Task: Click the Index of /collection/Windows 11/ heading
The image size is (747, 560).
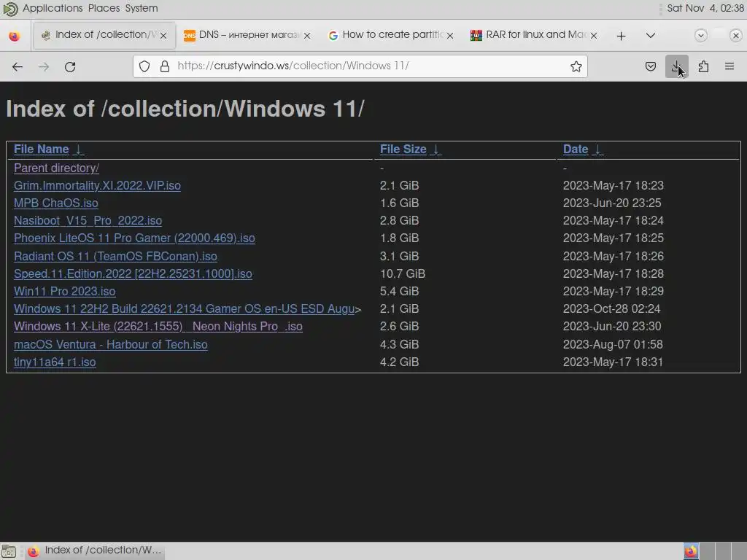Action: pos(185,109)
